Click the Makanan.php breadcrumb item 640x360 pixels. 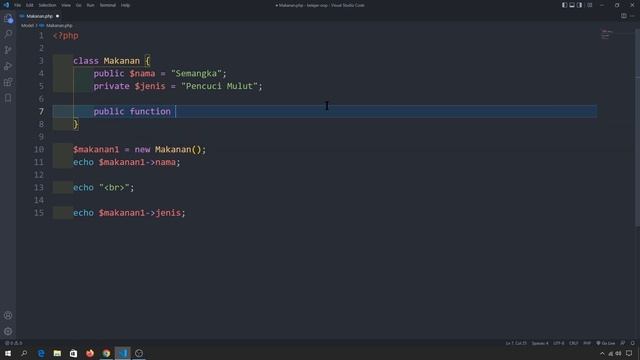coord(59,25)
